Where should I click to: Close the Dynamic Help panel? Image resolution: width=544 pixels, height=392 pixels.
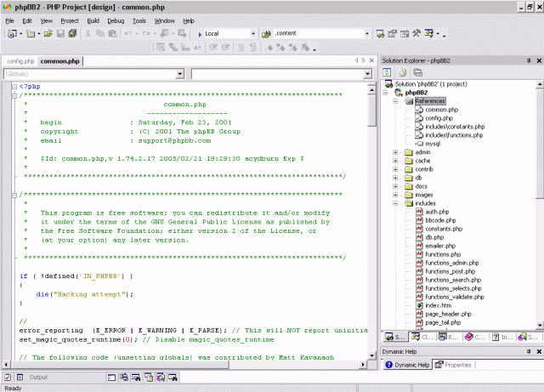[539, 351]
